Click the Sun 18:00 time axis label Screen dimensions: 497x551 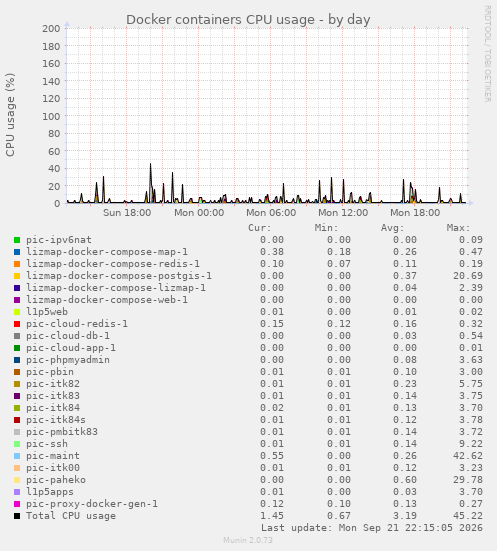[127, 213]
